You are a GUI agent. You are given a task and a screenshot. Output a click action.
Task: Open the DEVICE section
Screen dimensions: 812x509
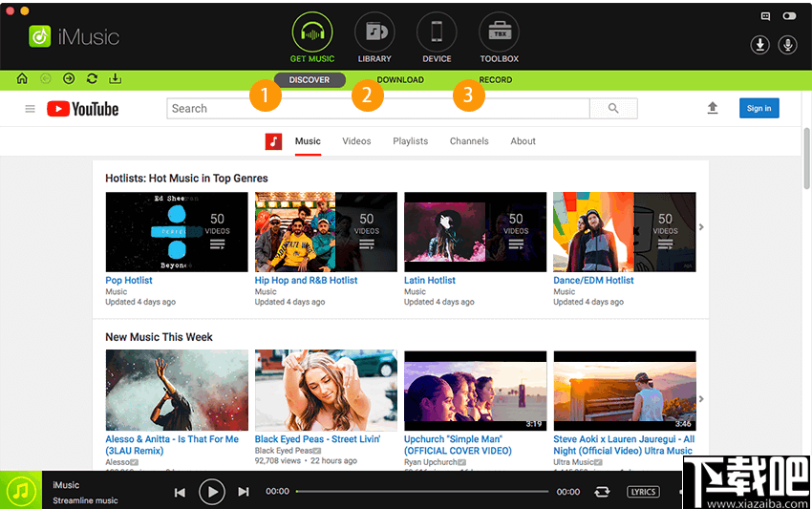[x=437, y=38]
